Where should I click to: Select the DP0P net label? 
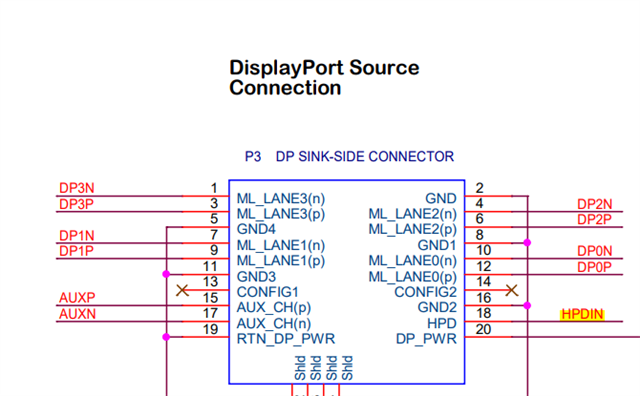pos(594,267)
